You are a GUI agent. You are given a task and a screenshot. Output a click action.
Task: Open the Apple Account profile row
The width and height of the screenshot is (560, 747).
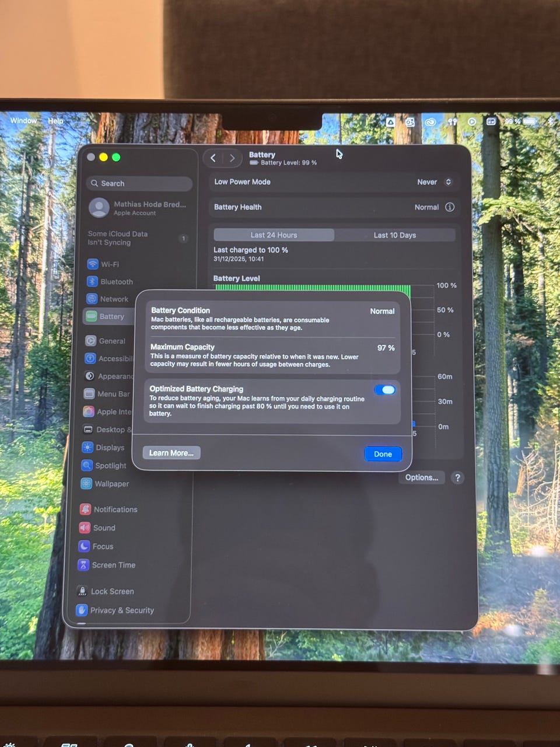(x=139, y=208)
